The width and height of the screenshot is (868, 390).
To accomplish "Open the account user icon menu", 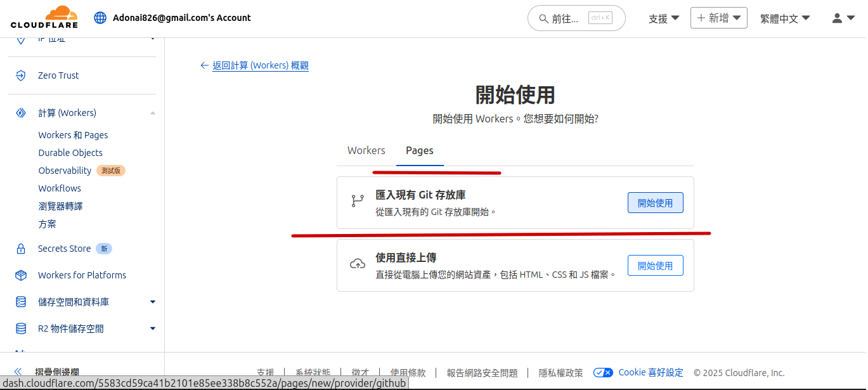I will click(836, 18).
